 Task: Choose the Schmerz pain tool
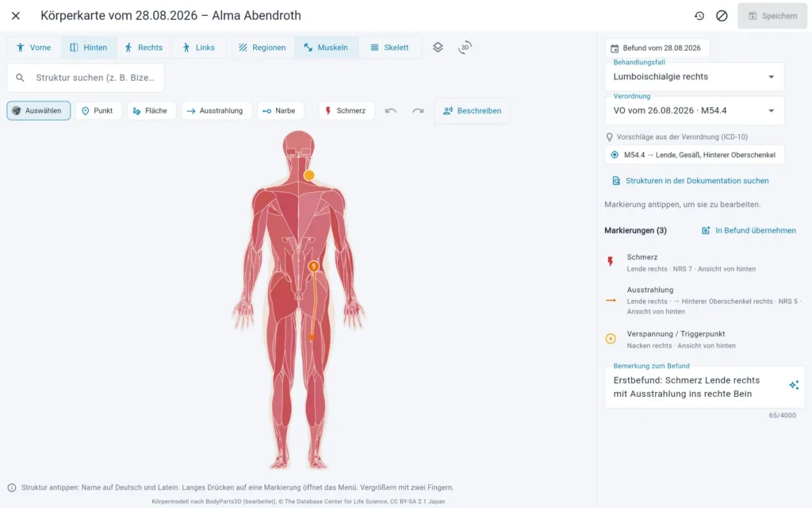tap(346, 110)
